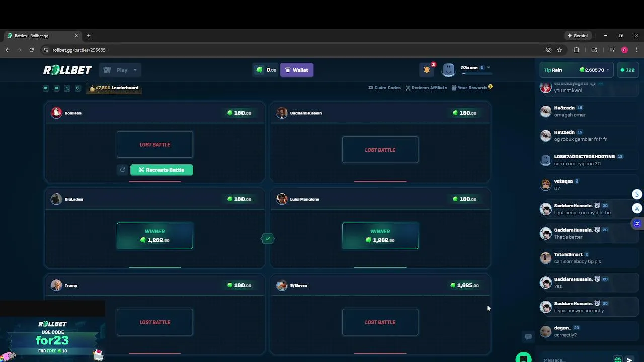Click LOS67ADDICTEDSHOOTING username in chat

point(584,157)
